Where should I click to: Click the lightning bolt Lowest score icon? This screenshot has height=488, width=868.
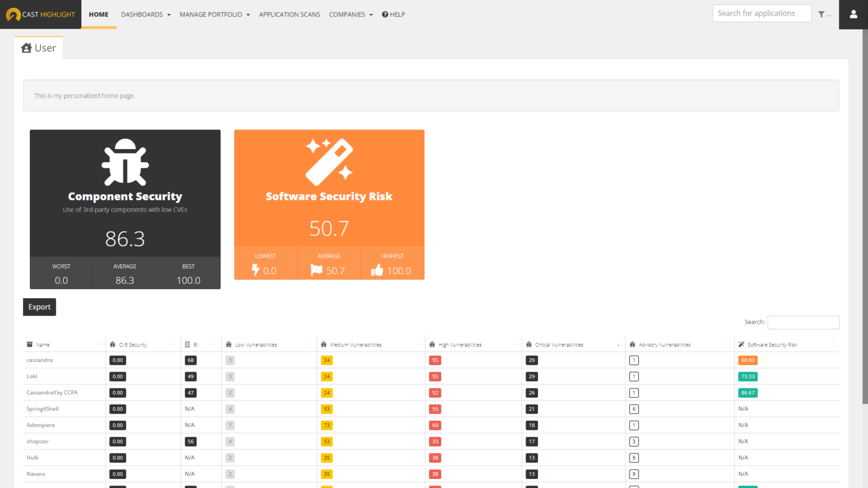tap(255, 271)
